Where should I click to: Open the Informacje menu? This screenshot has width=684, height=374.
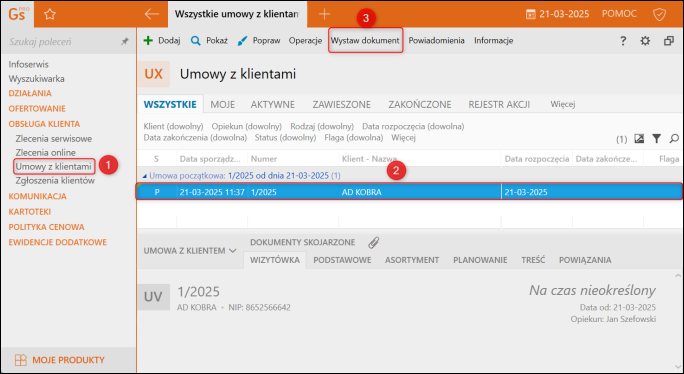click(494, 41)
